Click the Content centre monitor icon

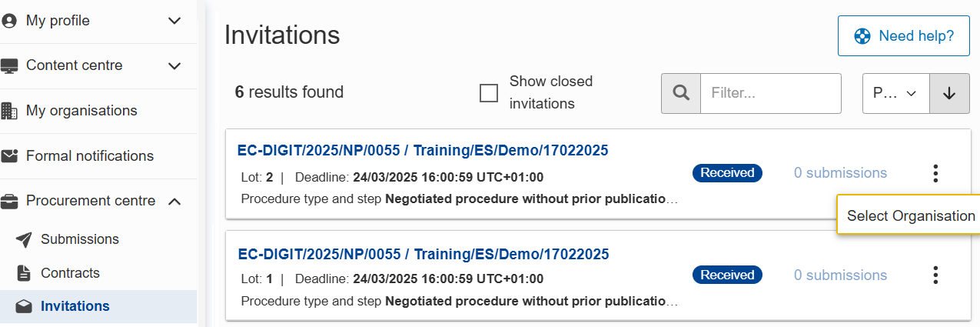[x=9, y=66]
